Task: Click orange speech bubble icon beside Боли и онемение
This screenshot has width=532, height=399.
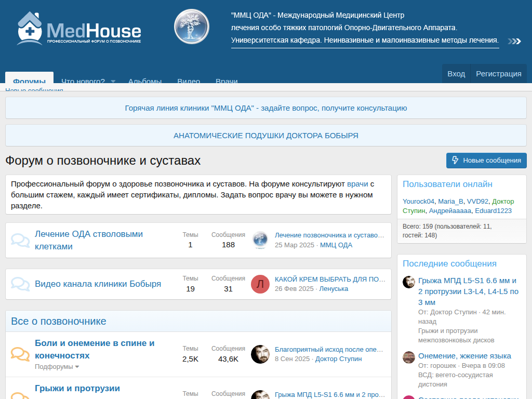Action: [20, 354]
